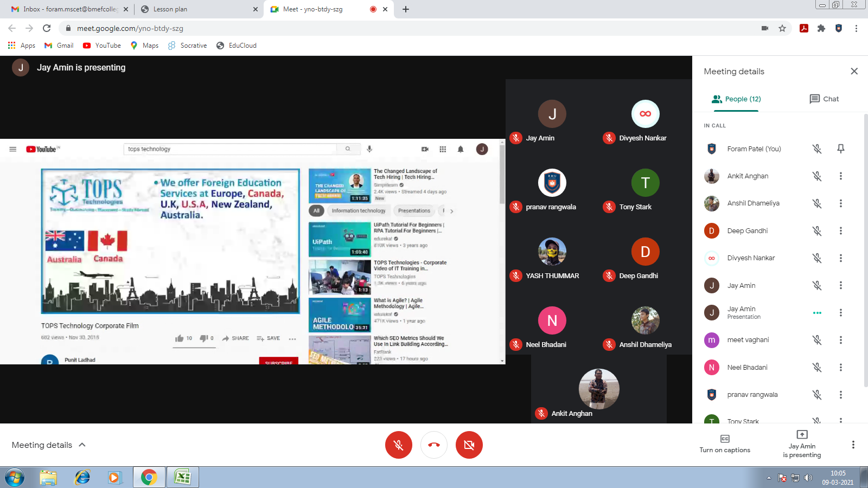Image resolution: width=868 pixels, height=488 pixels.
Task: Switch to the Chat tab
Action: click(x=824, y=99)
